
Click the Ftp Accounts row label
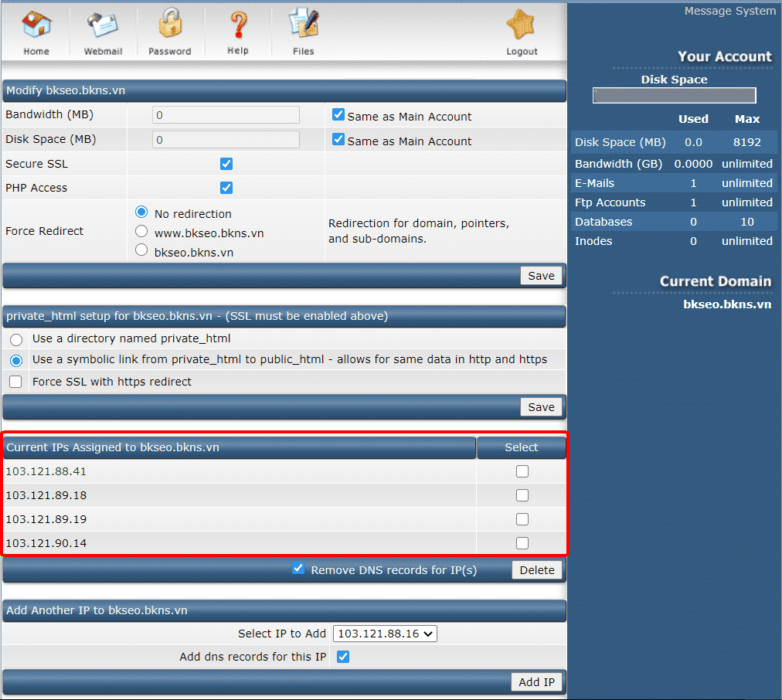[x=610, y=202]
